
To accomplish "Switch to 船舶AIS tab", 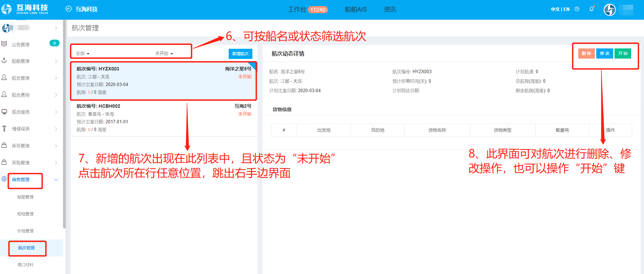I will 356,9.
